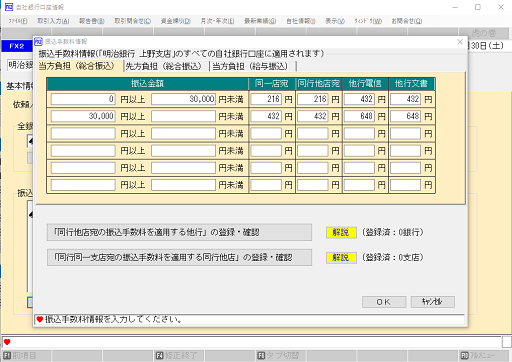Screen dimensions: 512x362
Task: Click the 虎の巻 button at top right
Action: click(484, 33)
